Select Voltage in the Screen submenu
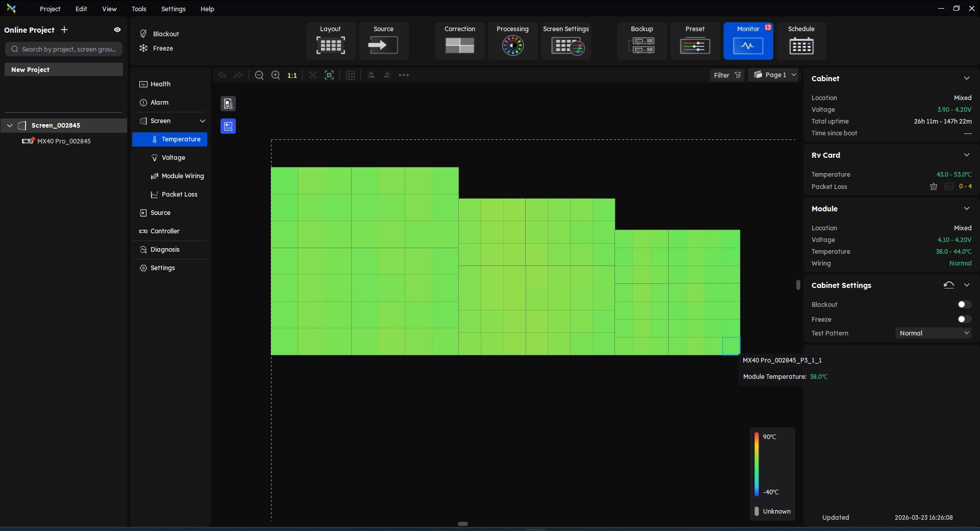 tap(173, 158)
